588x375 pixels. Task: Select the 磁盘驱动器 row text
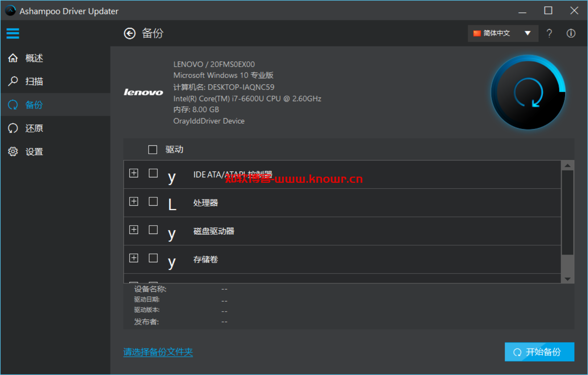[214, 231]
